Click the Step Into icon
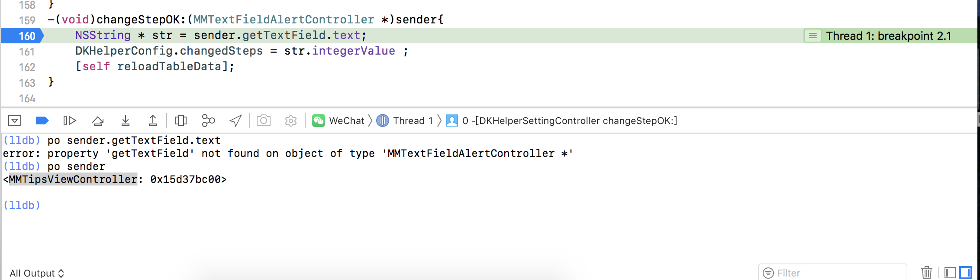 (125, 120)
